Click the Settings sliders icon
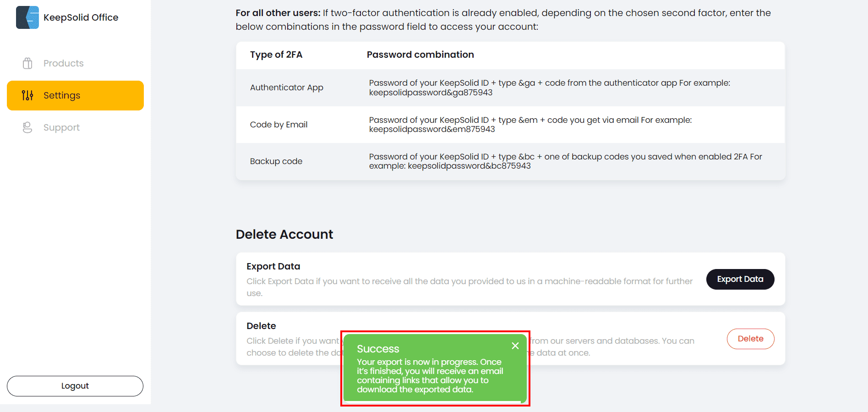868x412 pixels. 27,95
